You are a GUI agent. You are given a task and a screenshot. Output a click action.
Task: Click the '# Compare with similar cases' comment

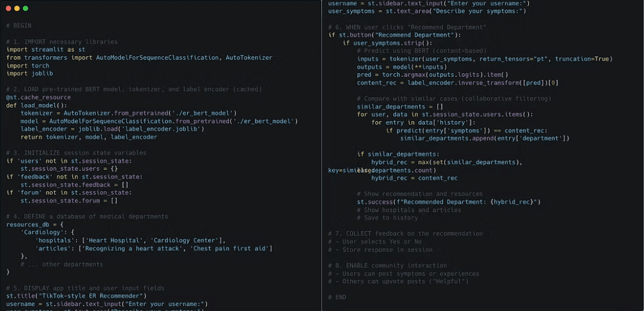click(454, 99)
